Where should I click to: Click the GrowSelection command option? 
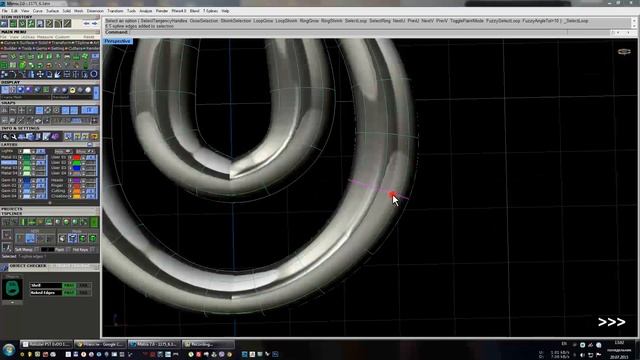click(204, 21)
